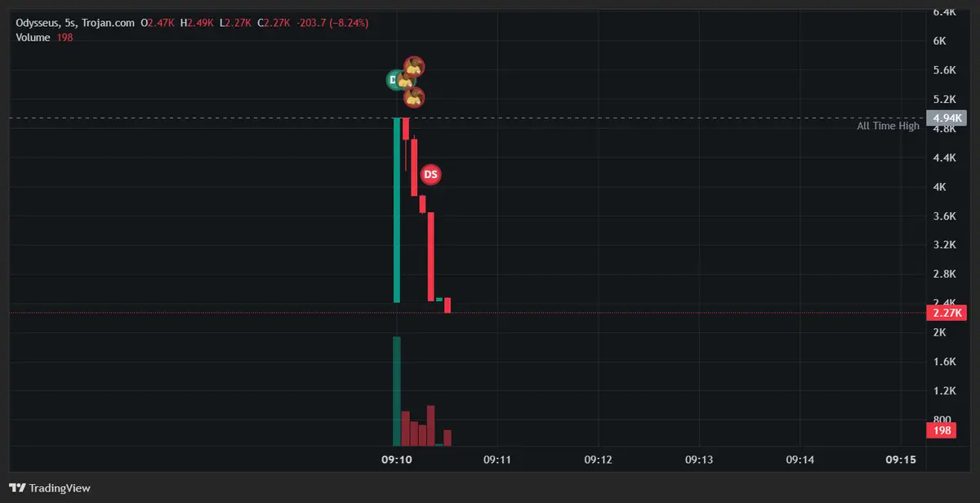The image size is (980, 503).
Task: Click the red DS sell marker
Action: 430,175
